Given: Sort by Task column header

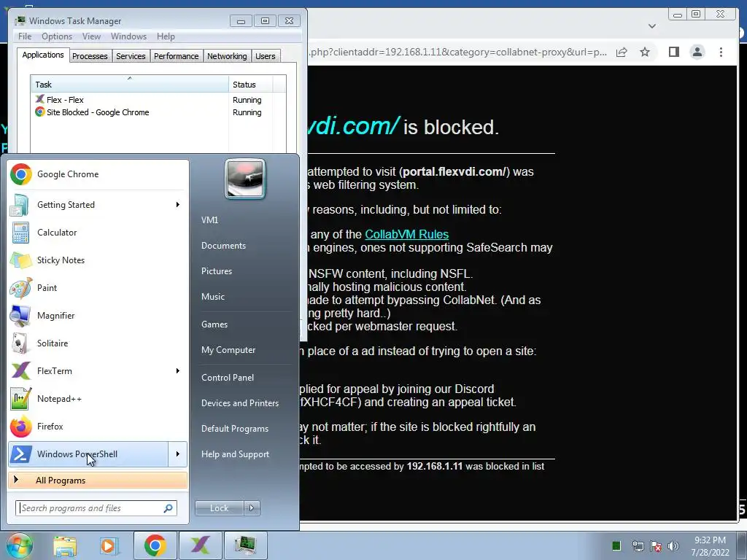Looking at the screenshot, I should 130,85.
